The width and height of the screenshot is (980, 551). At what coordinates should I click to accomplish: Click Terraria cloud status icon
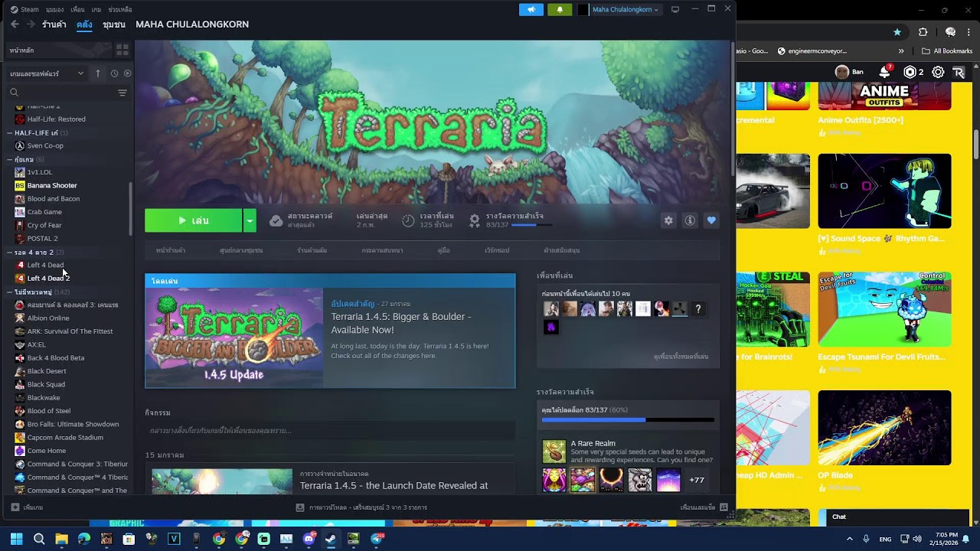tap(276, 220)
